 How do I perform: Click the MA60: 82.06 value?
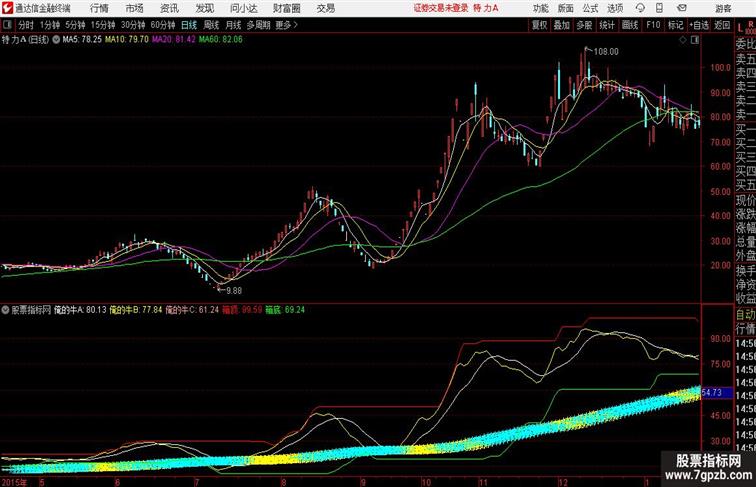[221, 40]
